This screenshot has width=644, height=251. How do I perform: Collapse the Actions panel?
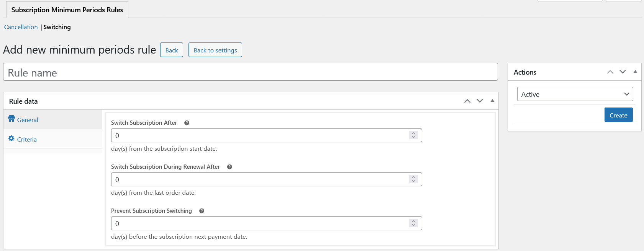coord(635,72)
